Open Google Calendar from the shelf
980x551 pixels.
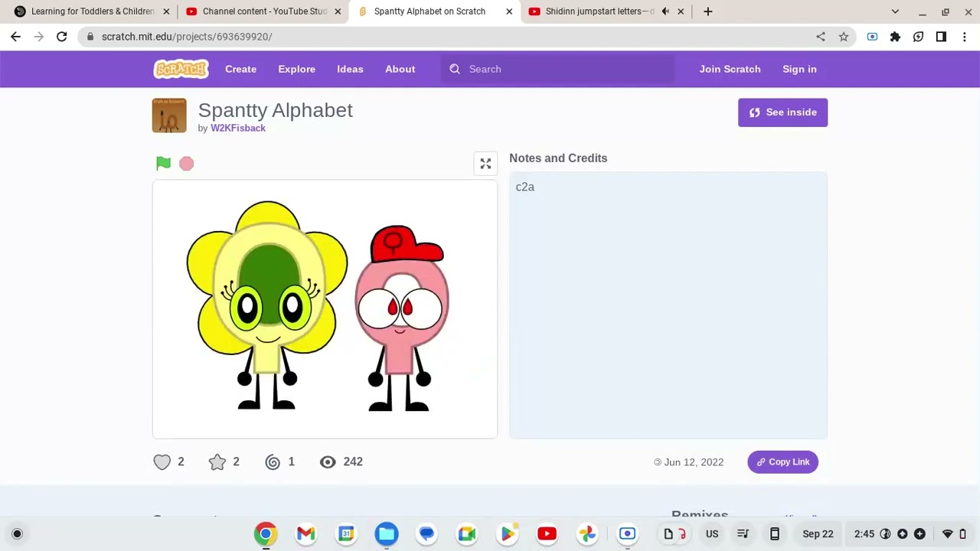click(x=346, y=534)
